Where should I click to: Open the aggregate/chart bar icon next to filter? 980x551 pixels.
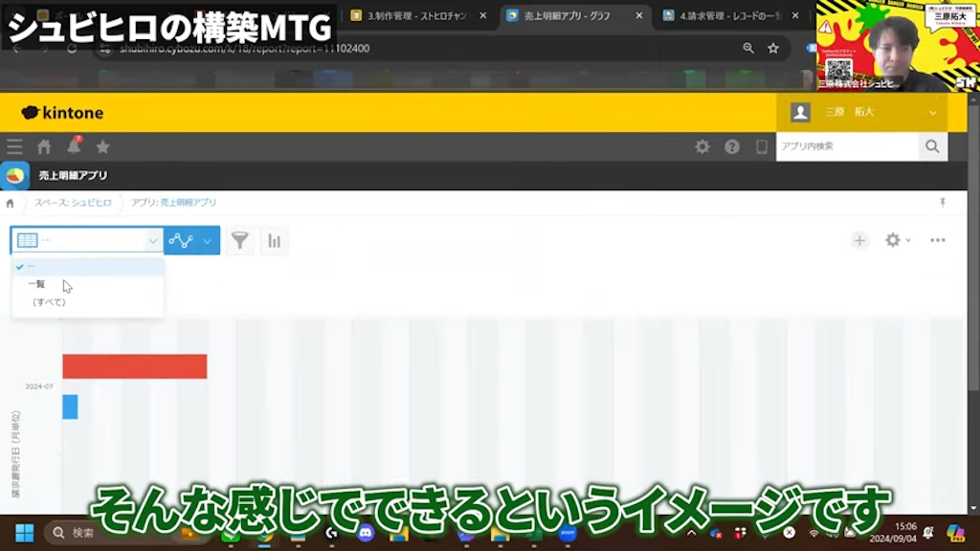click(275, 240)
